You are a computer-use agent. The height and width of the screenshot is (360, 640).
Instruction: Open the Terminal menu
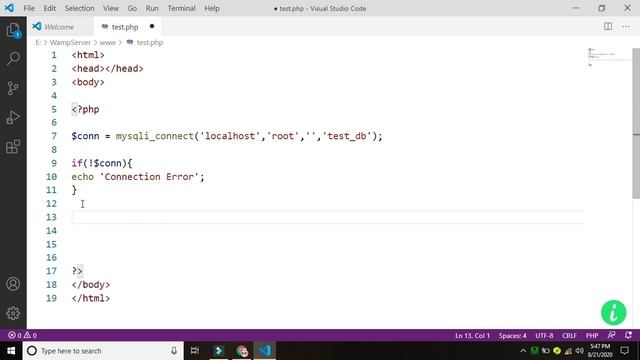click(x=181, y=8)
